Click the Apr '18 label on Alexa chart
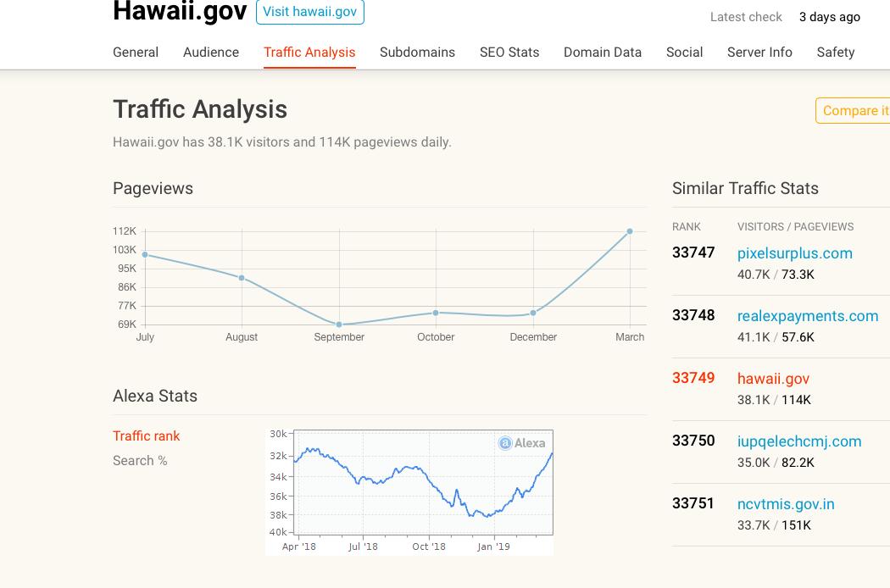Viewport: 890px width, 588px height. [x=299, y=546]
